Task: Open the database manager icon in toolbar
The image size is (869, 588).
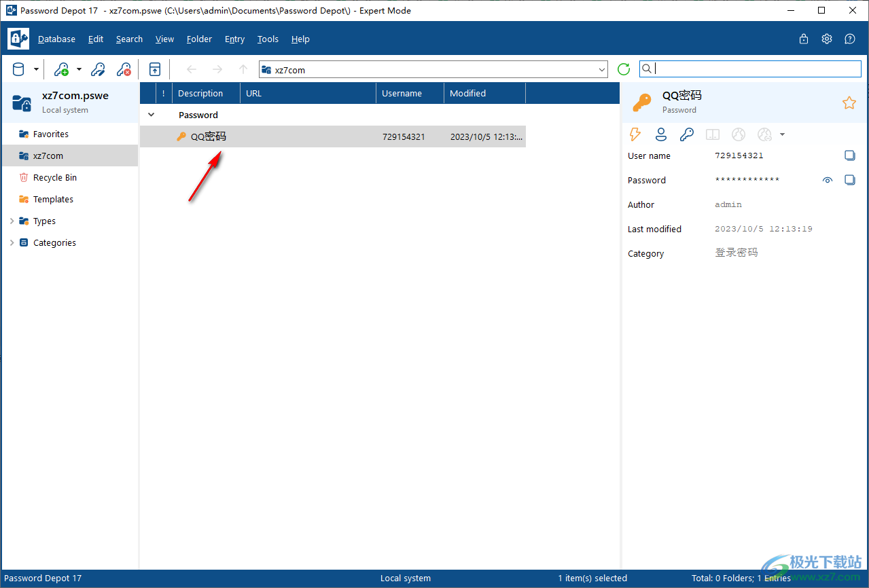Action: [x=18, y=69]
